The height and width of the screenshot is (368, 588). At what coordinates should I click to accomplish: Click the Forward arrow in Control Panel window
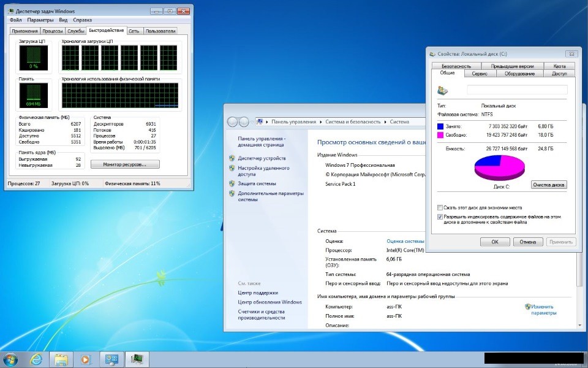244,121
